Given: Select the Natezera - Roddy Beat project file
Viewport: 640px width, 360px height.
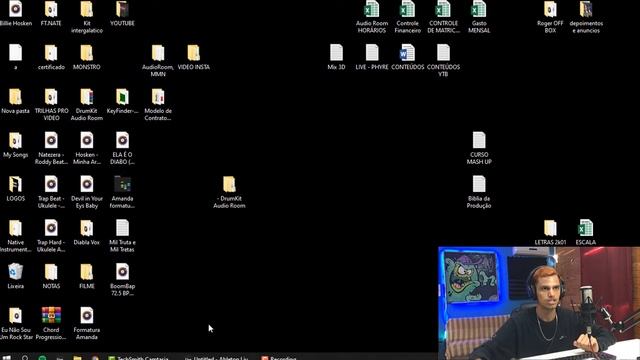Looking at the screenshot, I should [51, 140].
